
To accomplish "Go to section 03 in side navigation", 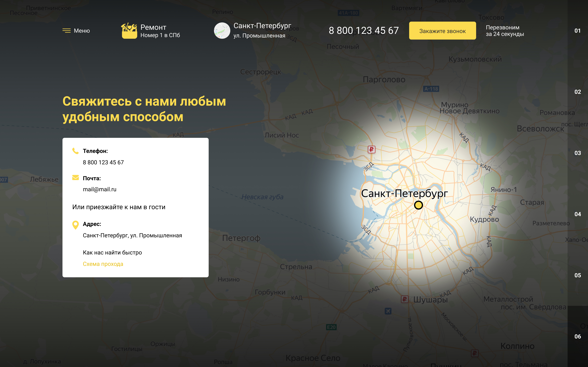I will point(578,153).
